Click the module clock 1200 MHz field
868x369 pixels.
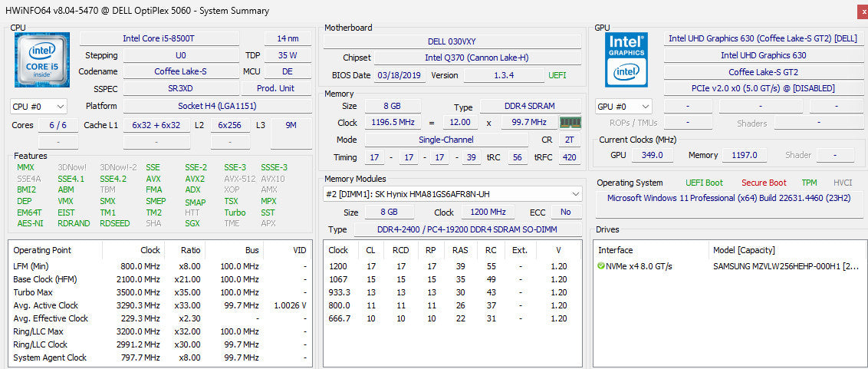(488, 212)
